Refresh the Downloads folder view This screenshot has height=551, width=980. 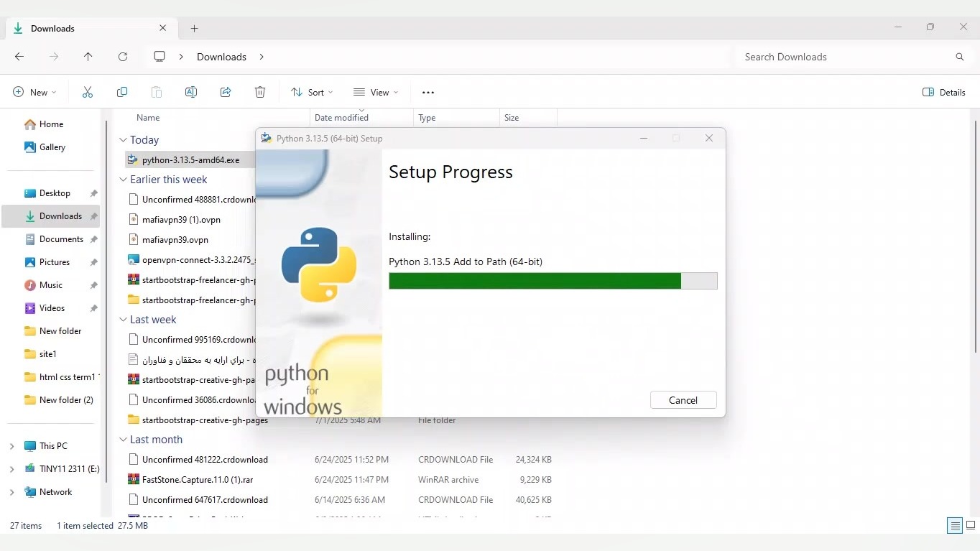pyautogui.click(x=123, y=57)
